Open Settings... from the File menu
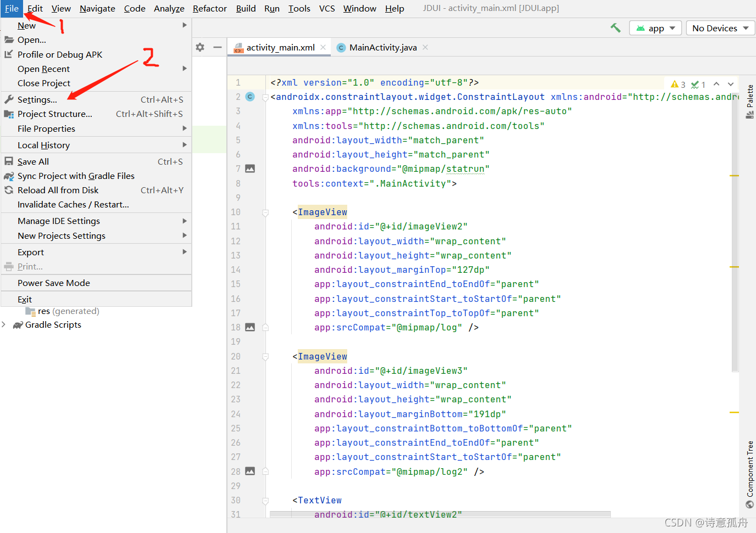The height and width of the screenshot is (533, 756). click(96, 99)
